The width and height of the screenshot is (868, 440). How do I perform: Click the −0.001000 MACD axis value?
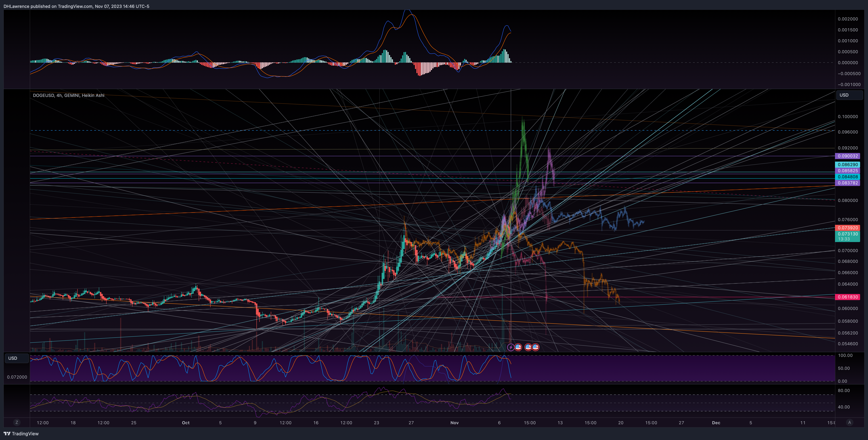tap(849, 85)
